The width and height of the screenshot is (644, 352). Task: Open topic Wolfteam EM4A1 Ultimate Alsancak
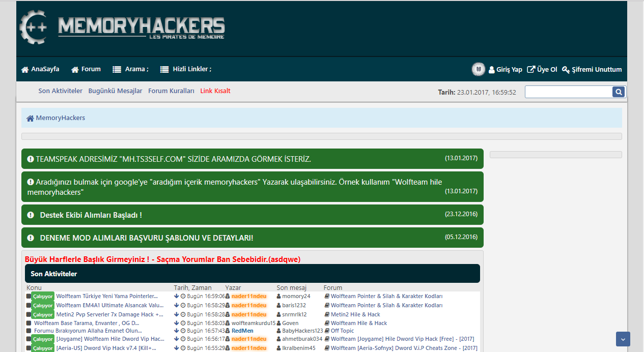(x=110, y=305)
